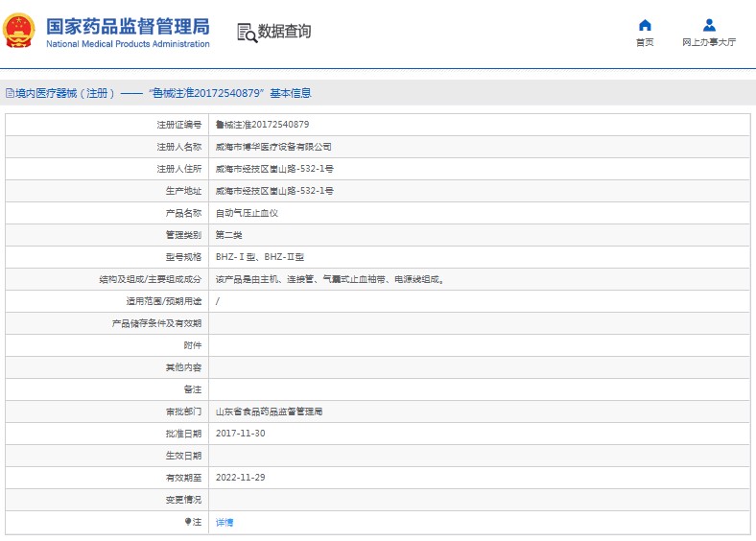
Task: Click the 生效日期 row label
Action: pos(183,456)
